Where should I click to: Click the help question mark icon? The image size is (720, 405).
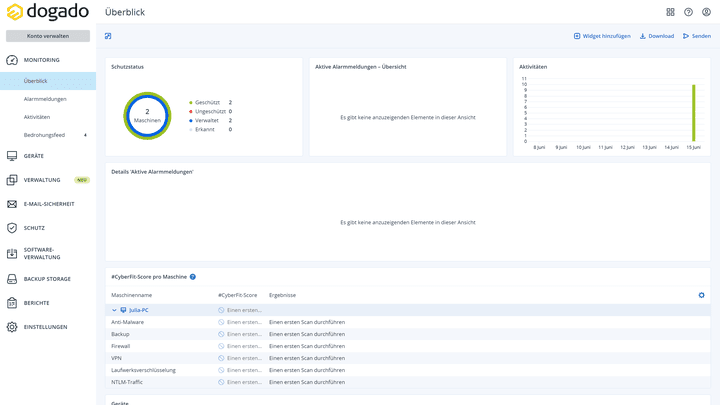pyautogui.click(x=688, y=12)
